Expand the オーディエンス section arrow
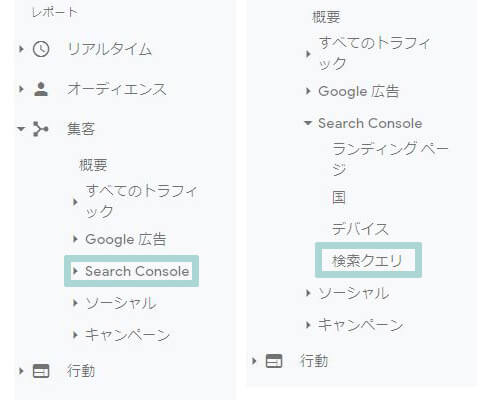The image size is (492, 400). pyautogui.click(x=21, y=89)
